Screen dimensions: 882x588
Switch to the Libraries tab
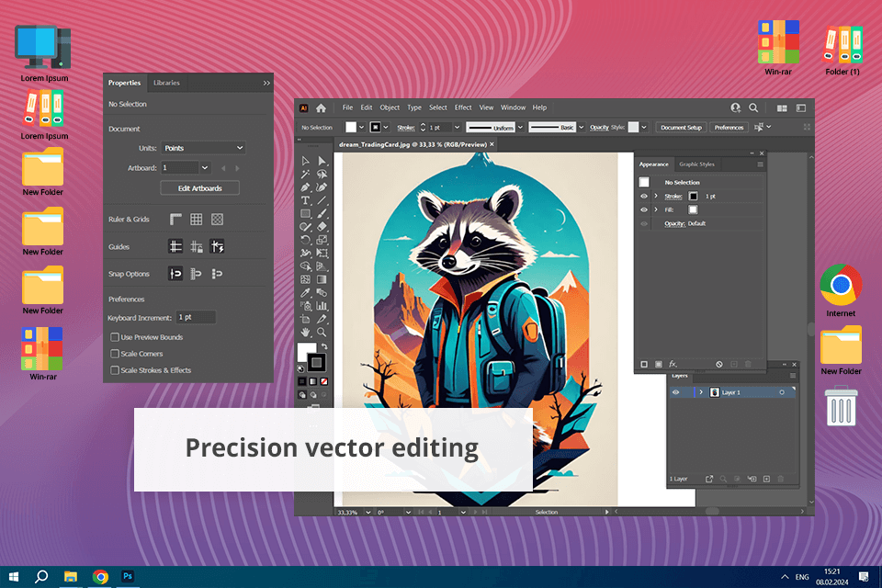pos(166,83)
